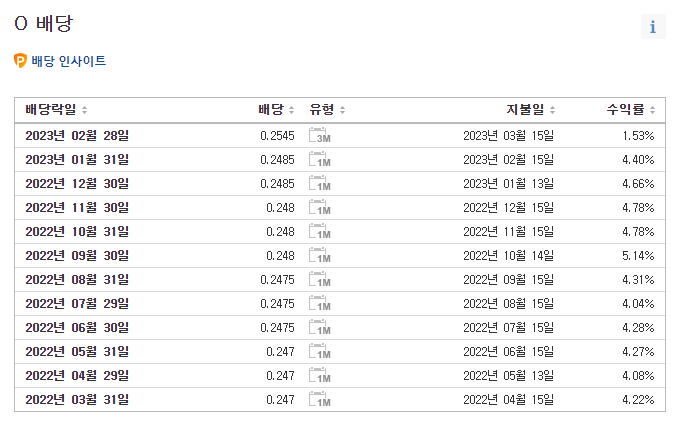The height and width of the screenshot is (424, 676).
Task: Click the 1M type icon in 2022년 08월 31일 row
Action: [x=319, y=280]
